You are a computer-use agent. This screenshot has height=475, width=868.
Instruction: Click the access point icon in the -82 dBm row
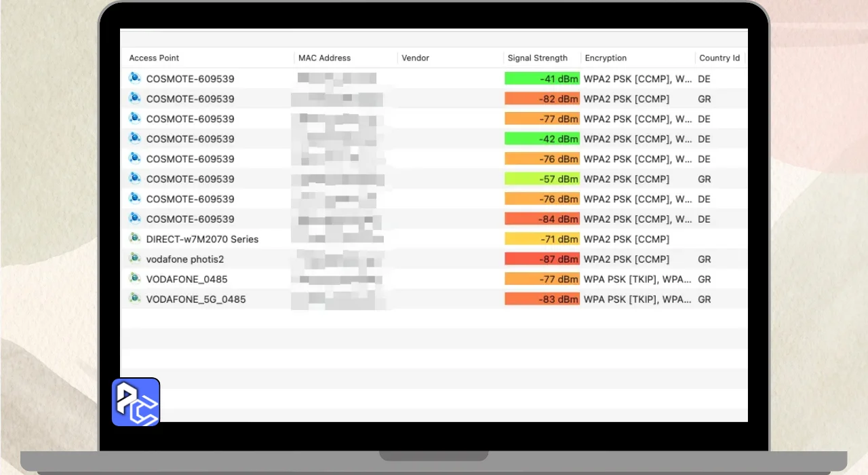[x=134, y=98]
